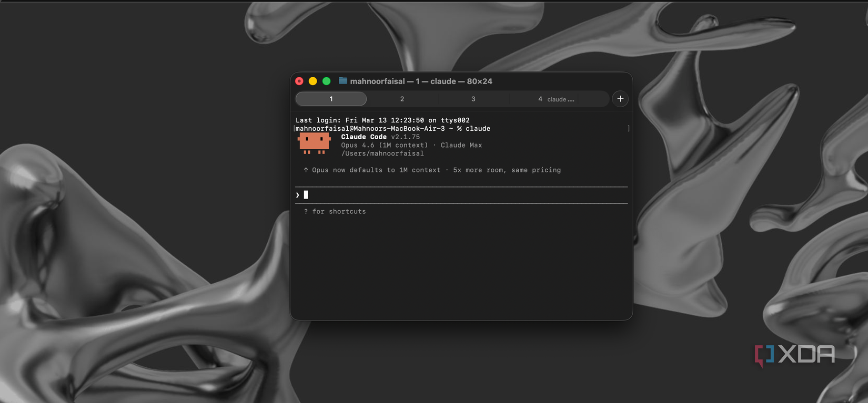Image resolution: width=868 pixels, height=403 pixels.
Task: Click the window title 'mahnoorfaisal — 1 — claude — 80×24'
Action: point(421,81)
